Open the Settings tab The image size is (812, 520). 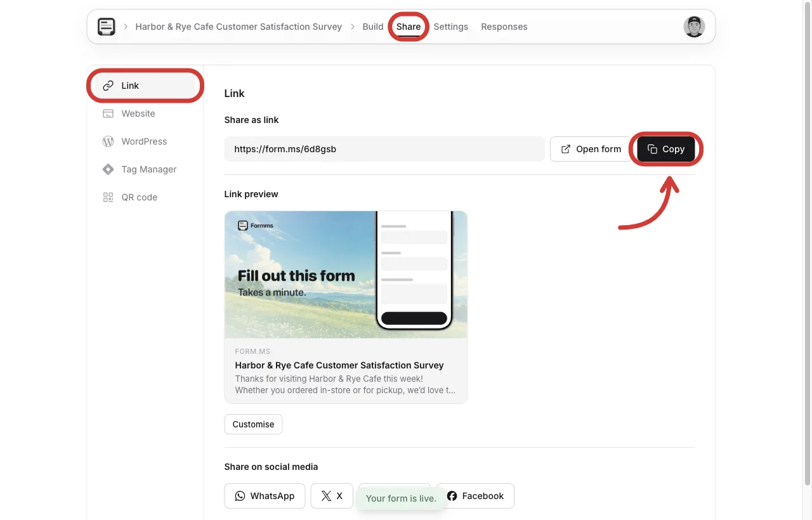(451, 27)
